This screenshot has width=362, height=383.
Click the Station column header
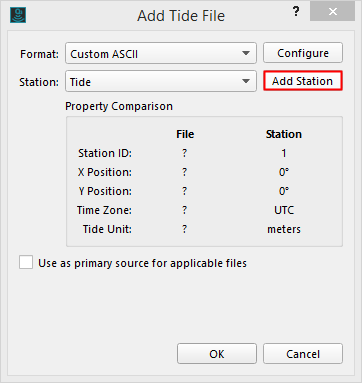click(284, 134)
